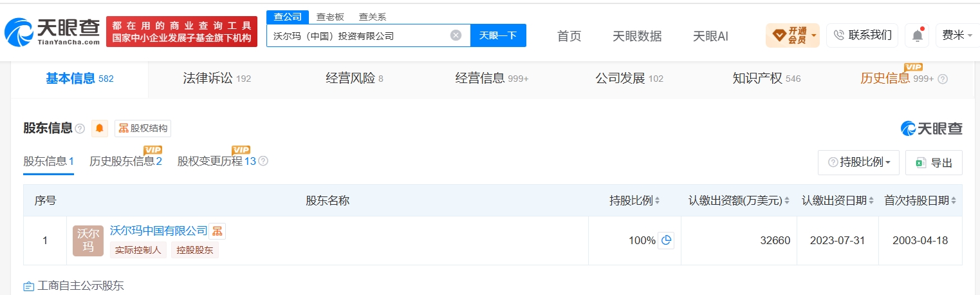Image resolution: width=980 pixels, height=295 pixels.
Task: Switch to the 法律诉讼 tab
Action: [217, 79]
